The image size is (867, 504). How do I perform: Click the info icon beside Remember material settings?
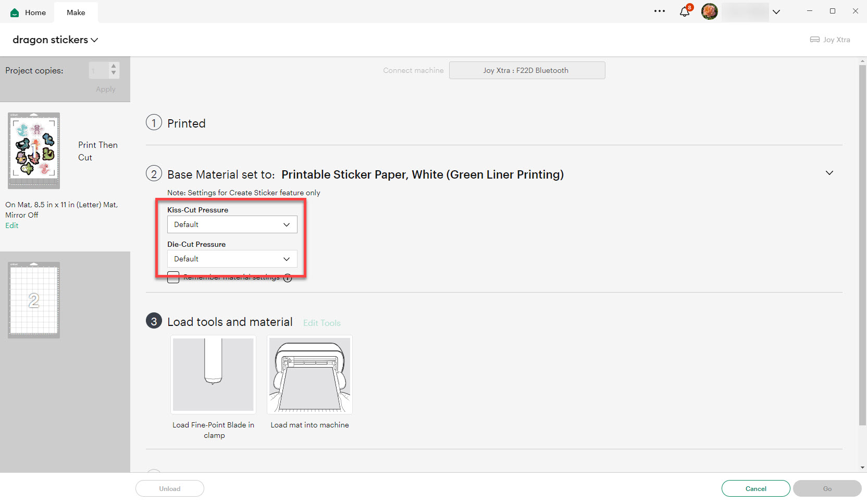[x=287, y=278]
